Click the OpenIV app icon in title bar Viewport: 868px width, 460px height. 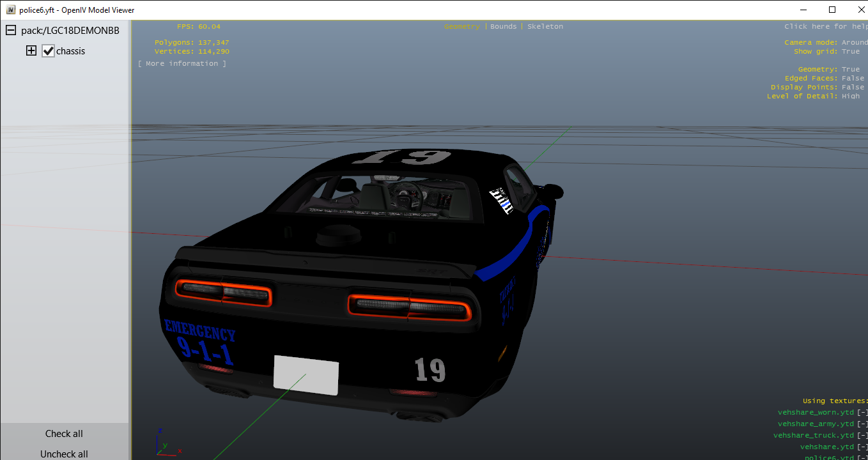tap(10, 10)
